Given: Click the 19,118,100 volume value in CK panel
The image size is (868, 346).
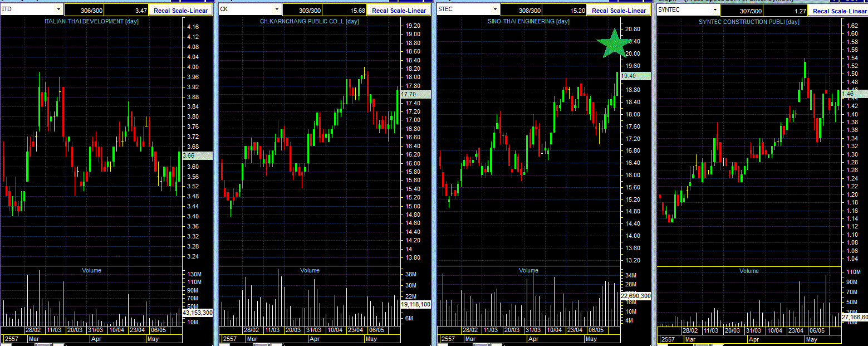Looking at the screenshot, I should pos(415,305).
